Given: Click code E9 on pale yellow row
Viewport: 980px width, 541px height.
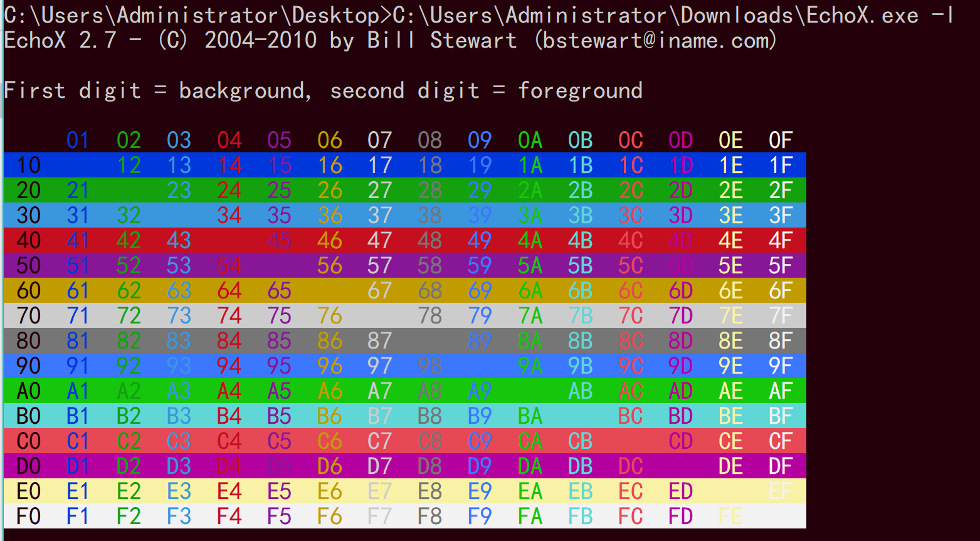Looking at the screenshot, I should 480,491.
